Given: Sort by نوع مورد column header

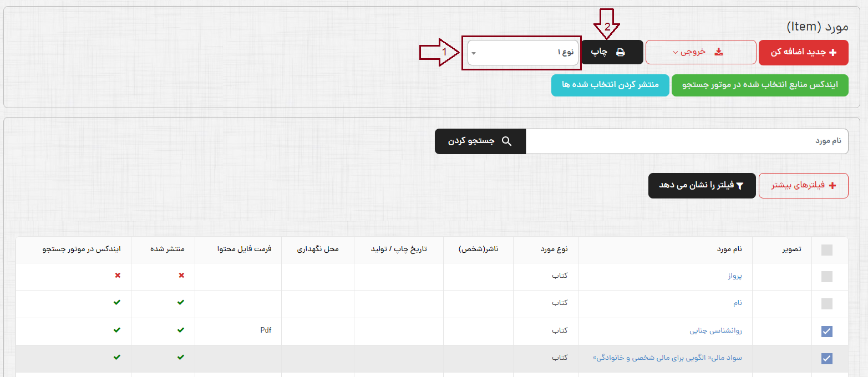Looking at the screenshot, I should click(x=554, y=249).
